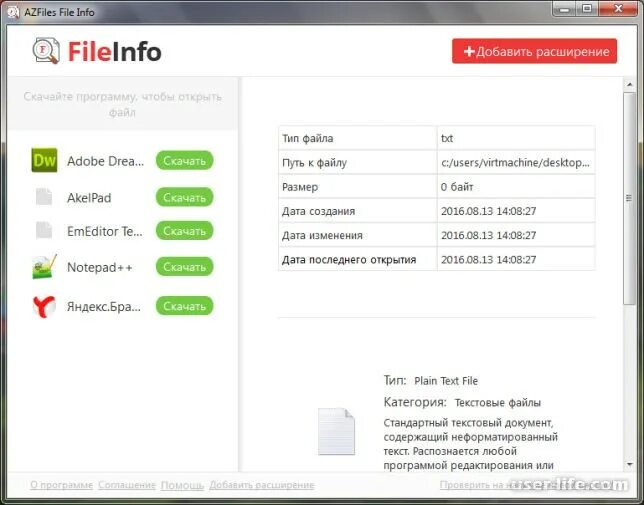Click the EmEditor blank file icon

pos(44,230)
